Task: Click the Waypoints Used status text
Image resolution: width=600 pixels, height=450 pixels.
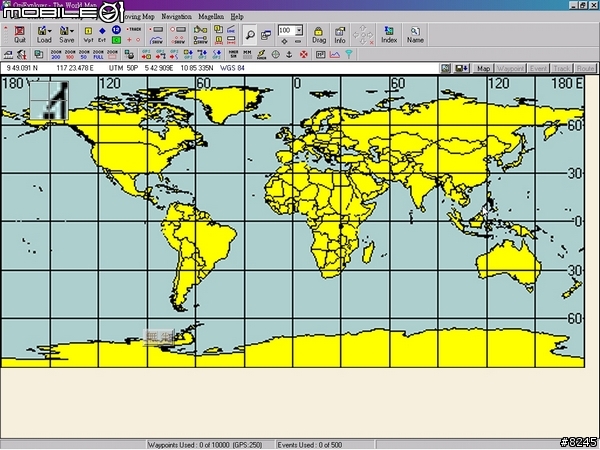Action: pos(205,445)
